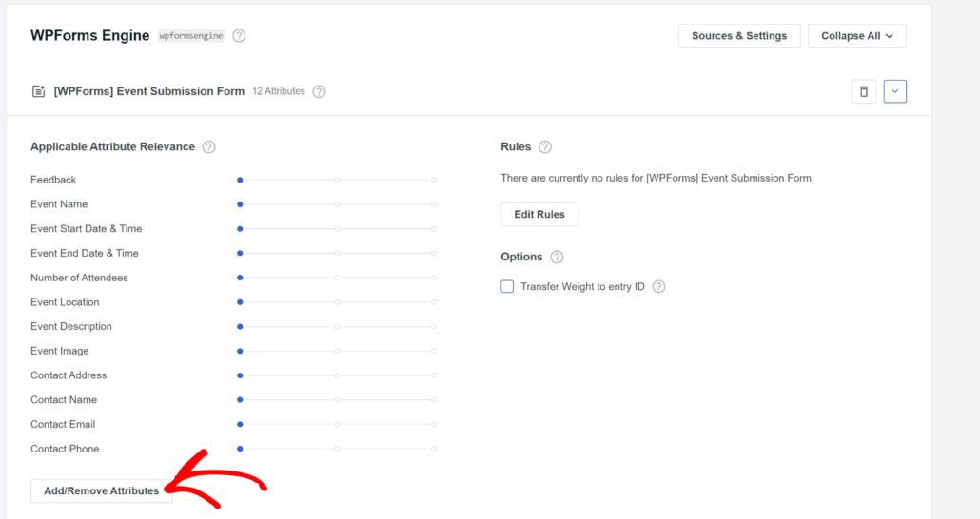980x519 pixels.
Task: Click the 12 Attributes count text
Action: [x=279, y=91]
